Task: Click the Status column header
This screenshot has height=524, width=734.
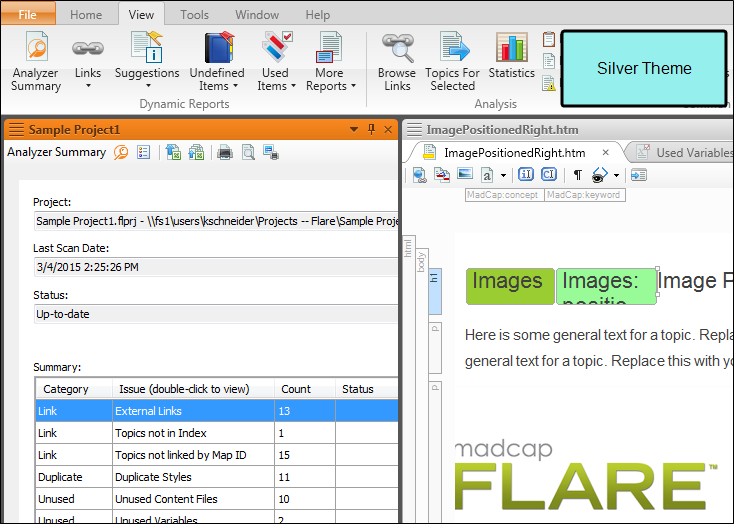Action: (367, 389)
